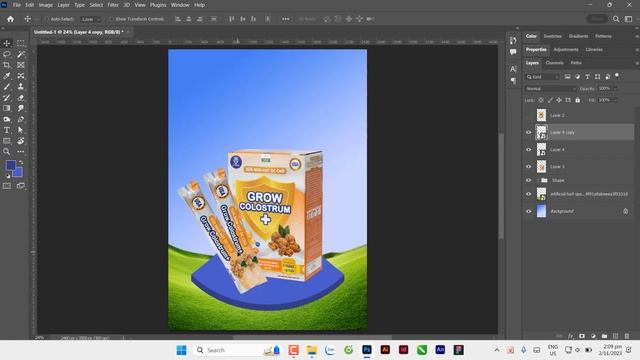
Task: Hide Layer 4 copy with its eye icon
Action: click(x=529, y=132)
